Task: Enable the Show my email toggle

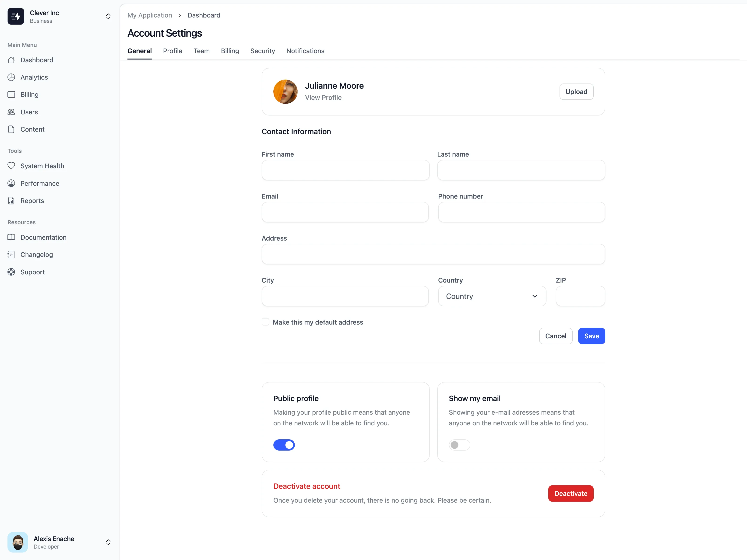Action: [x=459, y=445]
